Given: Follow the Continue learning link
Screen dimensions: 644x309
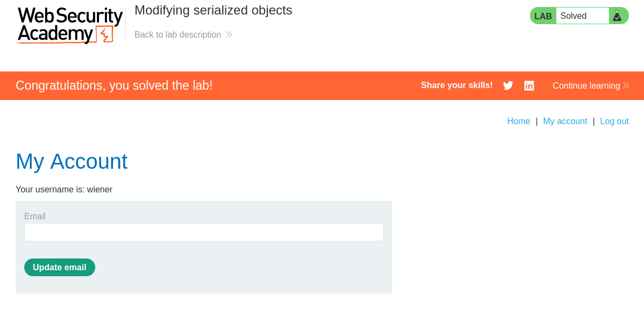Looking at the screenshot, I should point(586,85).
